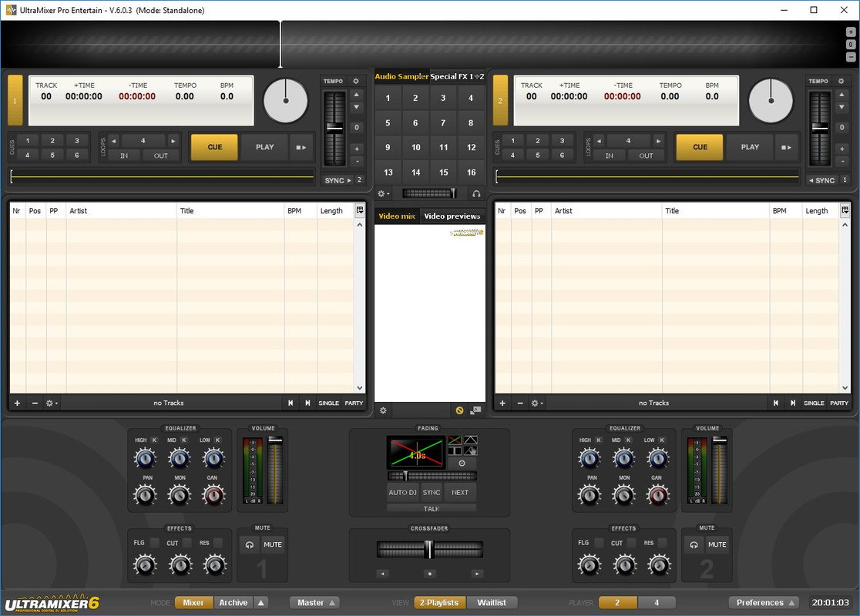The image size is (860, 616).
Task: Mute mixer channel 1
Action: (273, 544)
